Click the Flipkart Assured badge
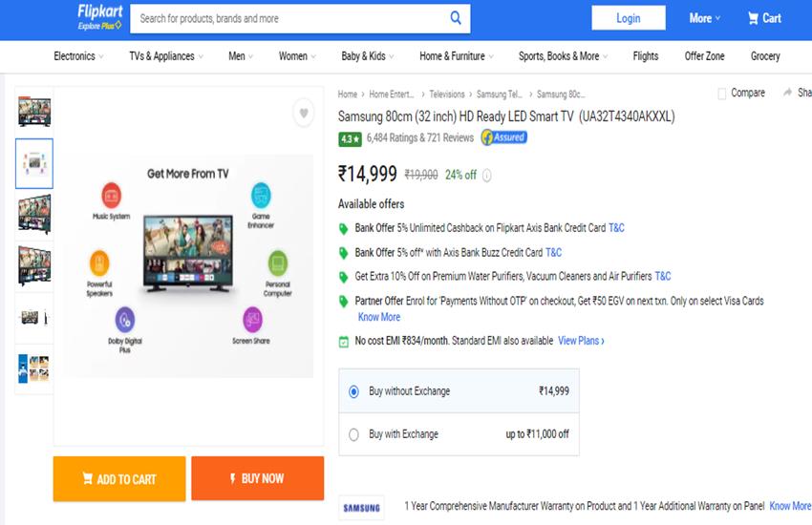The height and width of the screenshot is (525, 812). tap(503, 137)
